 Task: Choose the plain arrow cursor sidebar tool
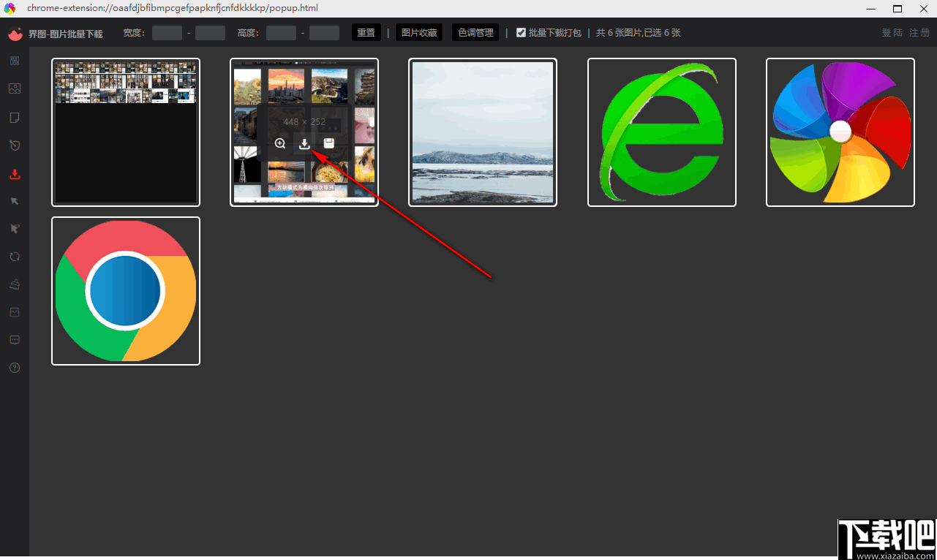click(15, 201)
